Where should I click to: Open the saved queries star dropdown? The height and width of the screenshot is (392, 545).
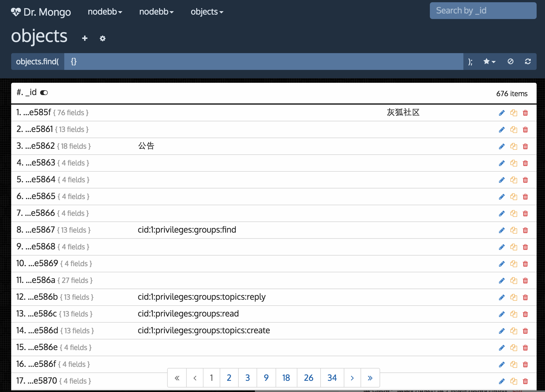[489, 62]
